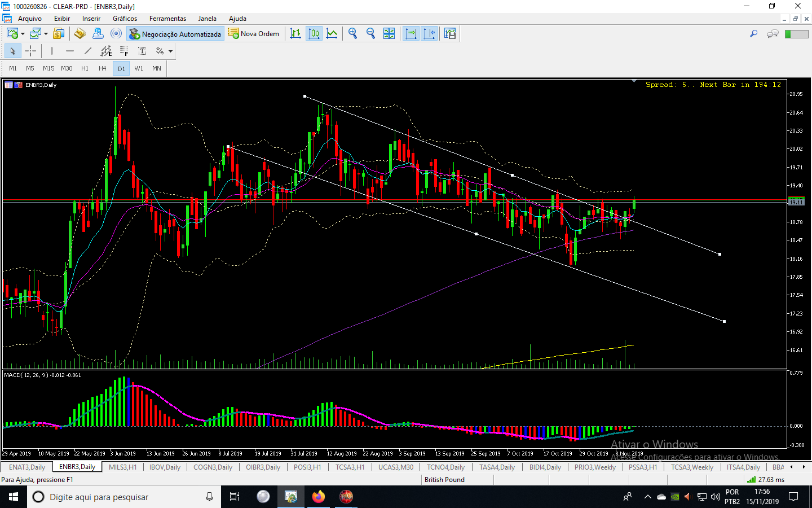
Task: Select the H4 timeframe button
Action: click(x=102, y=68)
